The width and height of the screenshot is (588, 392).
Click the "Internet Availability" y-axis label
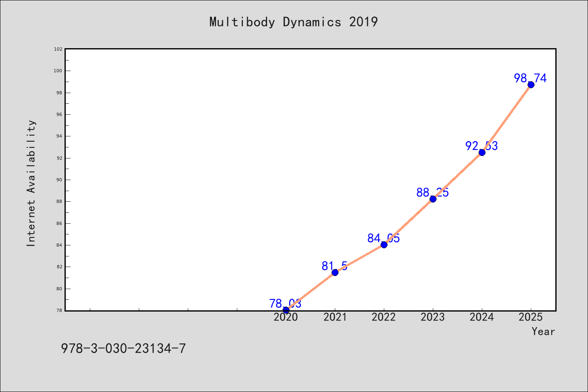[31, 183]
